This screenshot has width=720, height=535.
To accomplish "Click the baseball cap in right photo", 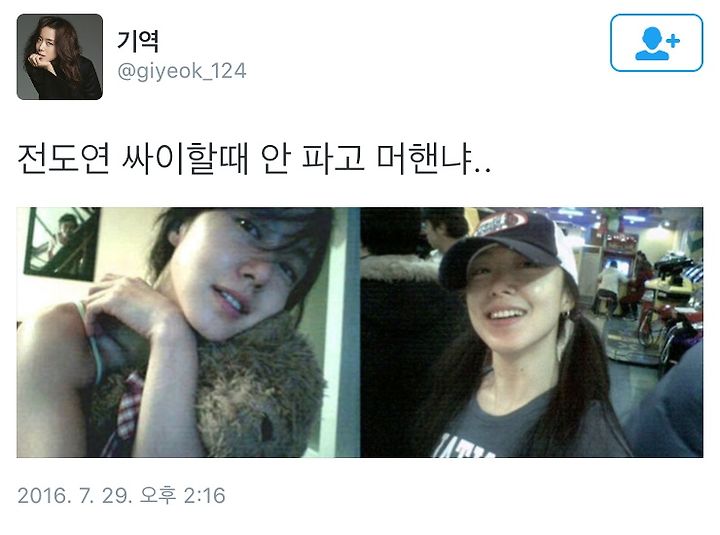I will point(510,246).
